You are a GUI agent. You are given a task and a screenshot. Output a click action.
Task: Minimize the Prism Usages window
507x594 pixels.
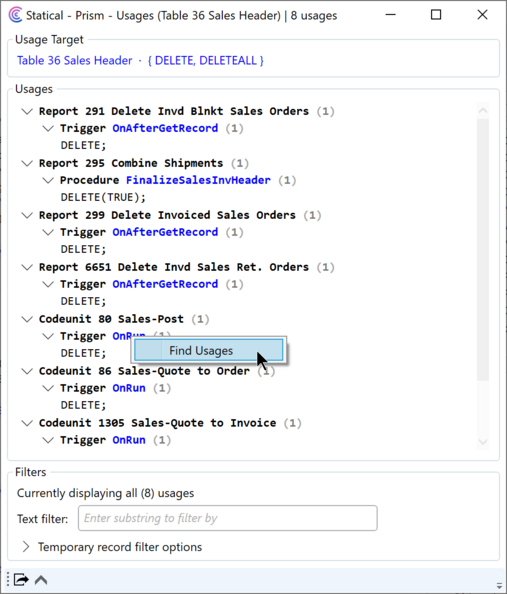pos(390,15)
